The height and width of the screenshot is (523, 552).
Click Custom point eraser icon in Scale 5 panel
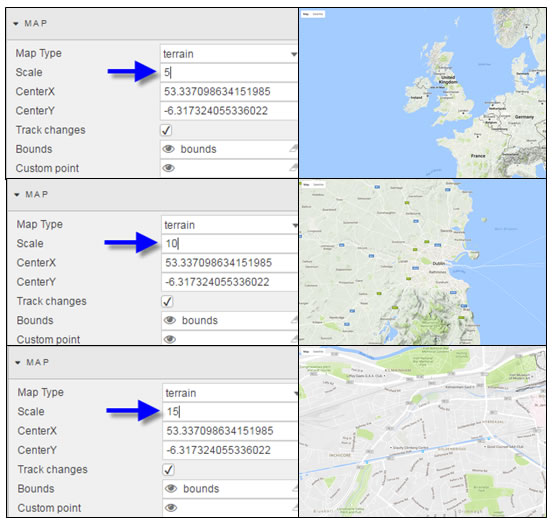pyautogui.click(x=293, y=168)
